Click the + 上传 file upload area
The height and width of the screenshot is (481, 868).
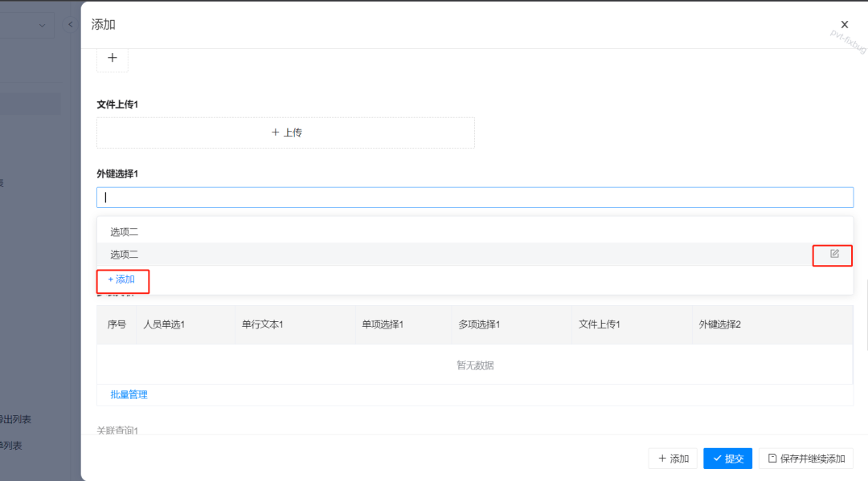(x=285, y=132)
